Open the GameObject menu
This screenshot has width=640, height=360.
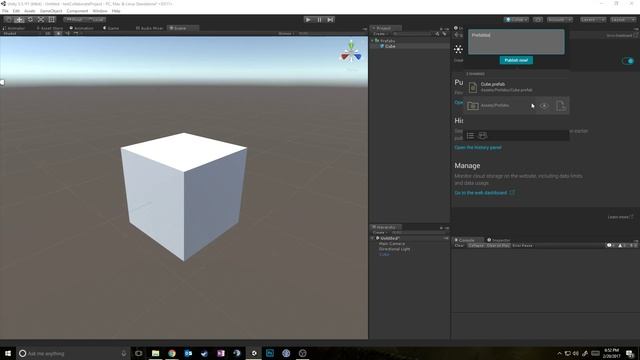pos(51,11)
